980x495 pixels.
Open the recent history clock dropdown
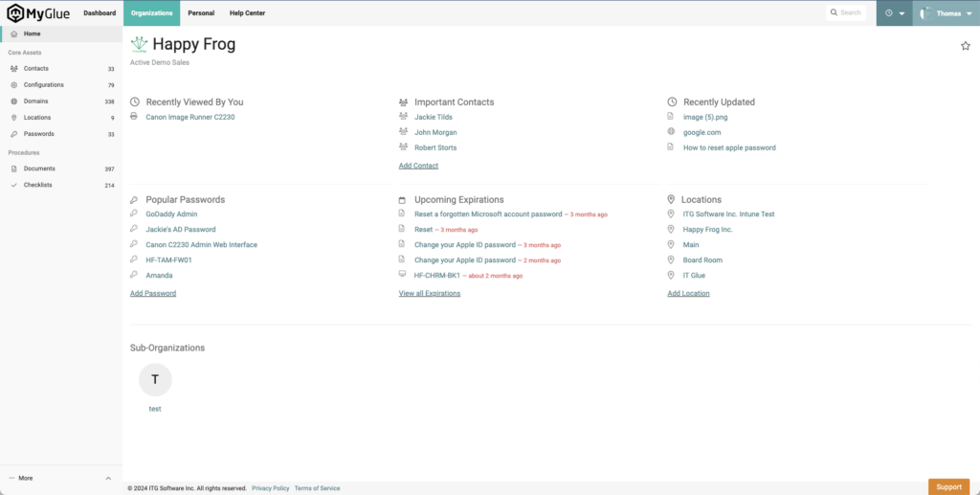895,13
